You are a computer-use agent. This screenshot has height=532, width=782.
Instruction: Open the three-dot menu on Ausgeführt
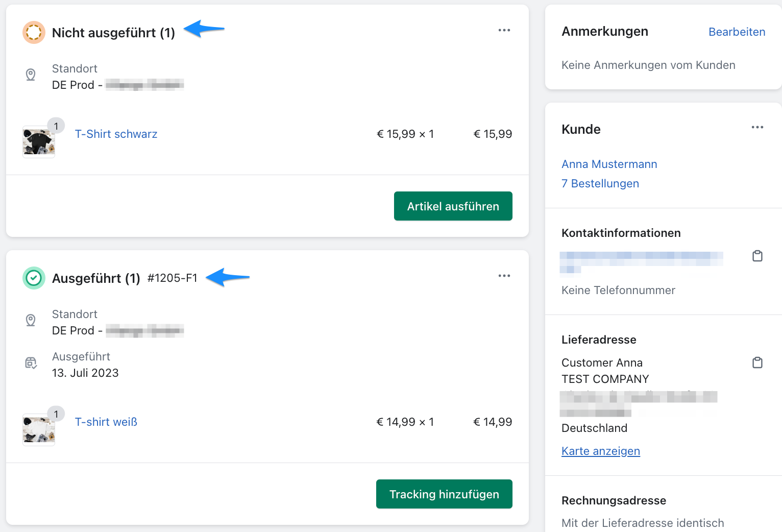tap(504, 276)
